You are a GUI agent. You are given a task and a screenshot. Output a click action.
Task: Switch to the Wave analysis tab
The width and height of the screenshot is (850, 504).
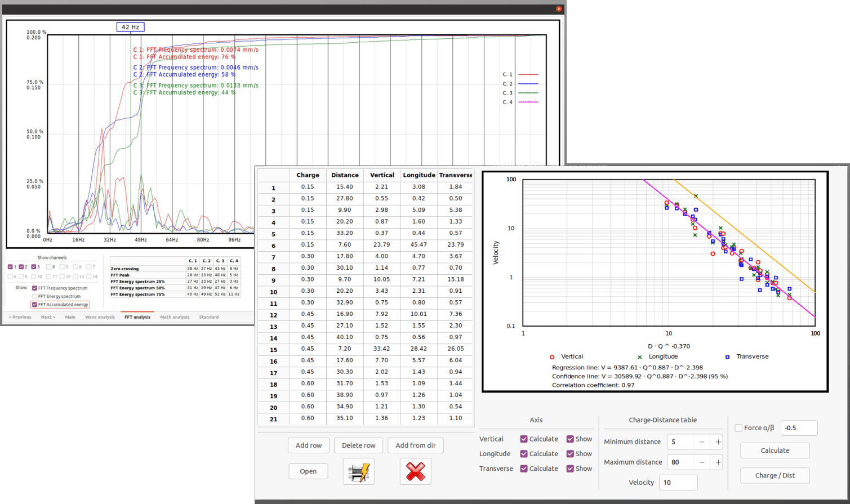coord(100,317)
